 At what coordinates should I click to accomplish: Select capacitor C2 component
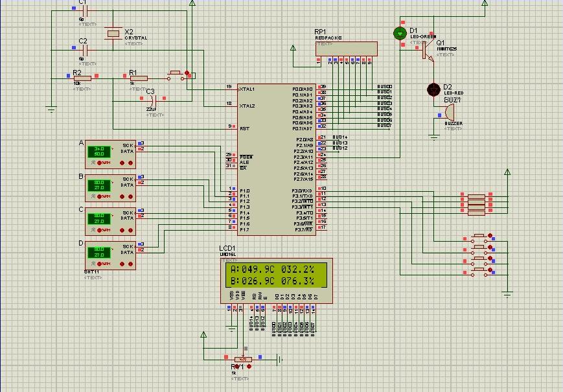[85, 49]
